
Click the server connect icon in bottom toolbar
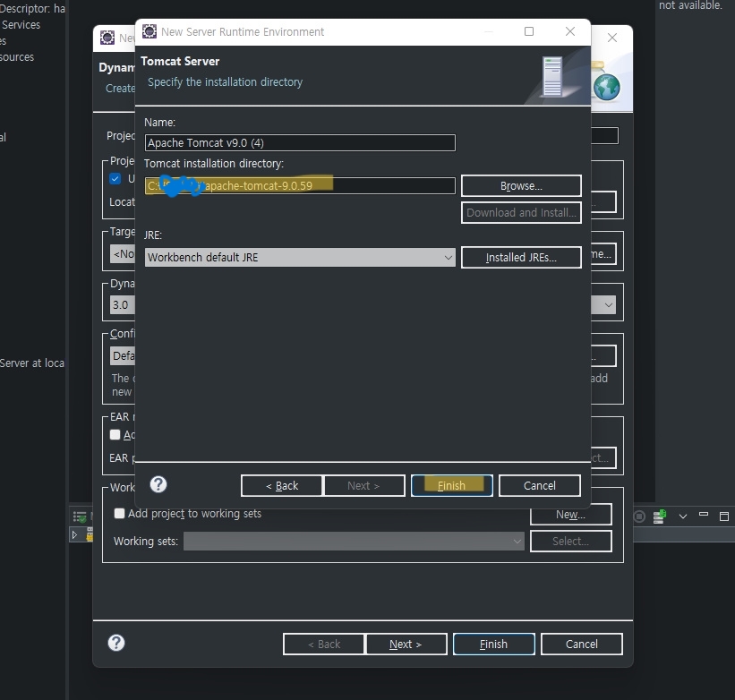click(660, 516)
